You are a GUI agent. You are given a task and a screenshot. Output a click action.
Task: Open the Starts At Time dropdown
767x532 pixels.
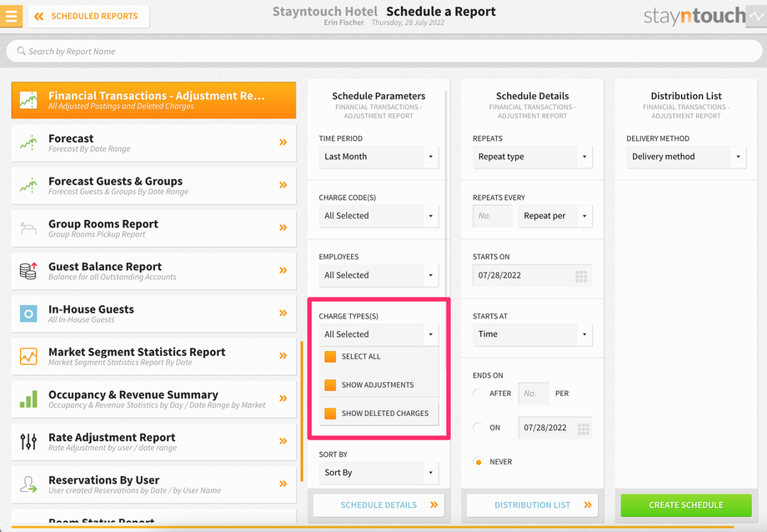[x=532, y=334]
